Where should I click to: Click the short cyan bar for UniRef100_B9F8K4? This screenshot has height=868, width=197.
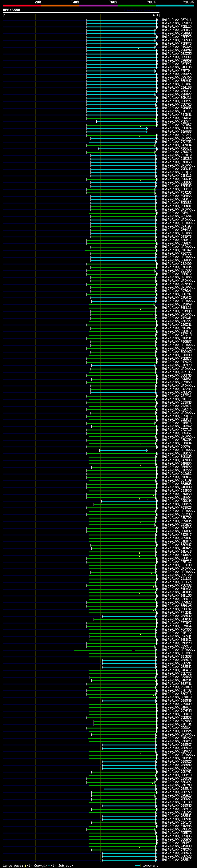coord(117,128)
